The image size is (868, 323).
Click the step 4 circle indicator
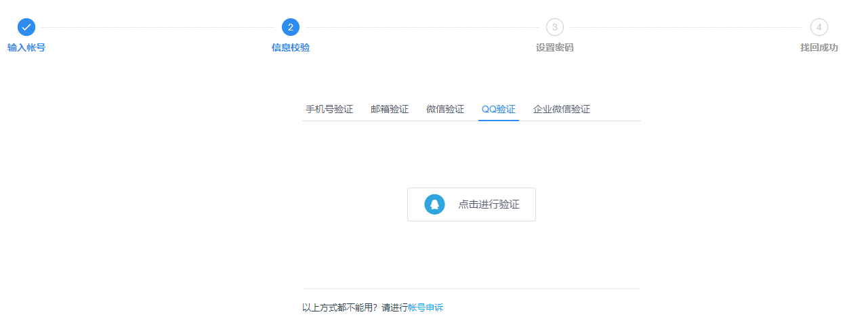click(819, 27)
